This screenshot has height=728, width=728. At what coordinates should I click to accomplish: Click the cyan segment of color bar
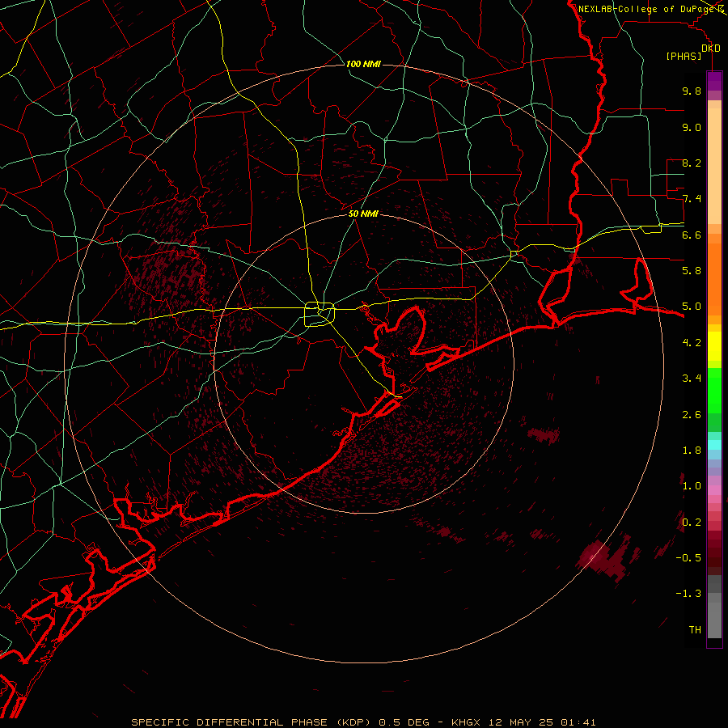pyautogui.click(x=714, y=445)
